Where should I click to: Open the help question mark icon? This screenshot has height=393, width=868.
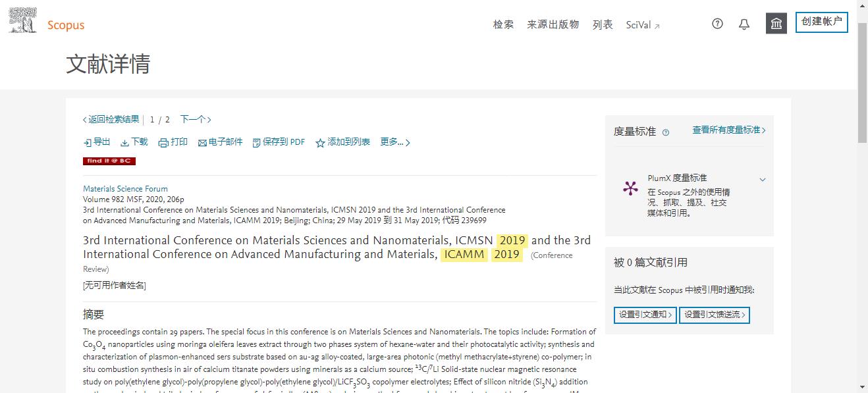(718, 24)
